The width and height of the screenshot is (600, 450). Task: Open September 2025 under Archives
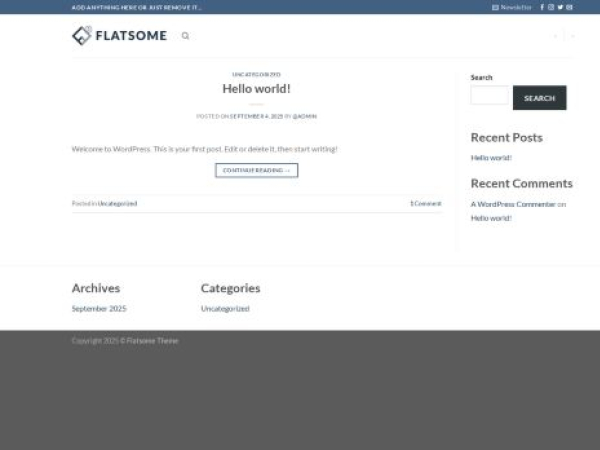point(99,309)
